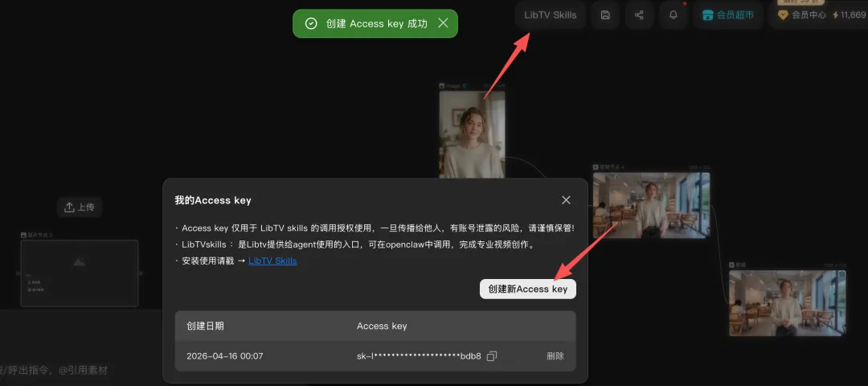Viewport: 868px width, 386px height.
Task: Click the success checkmark icon in toast
Action: coord(311,23)
